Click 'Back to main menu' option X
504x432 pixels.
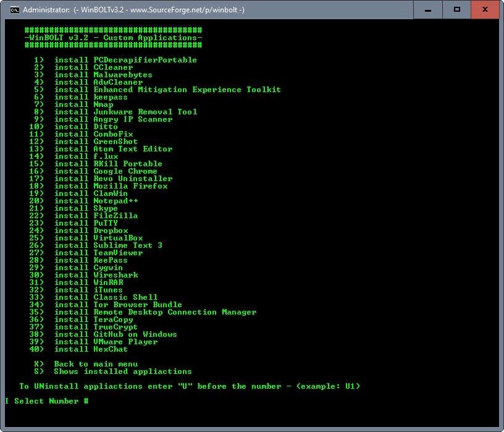pos(86,364)
